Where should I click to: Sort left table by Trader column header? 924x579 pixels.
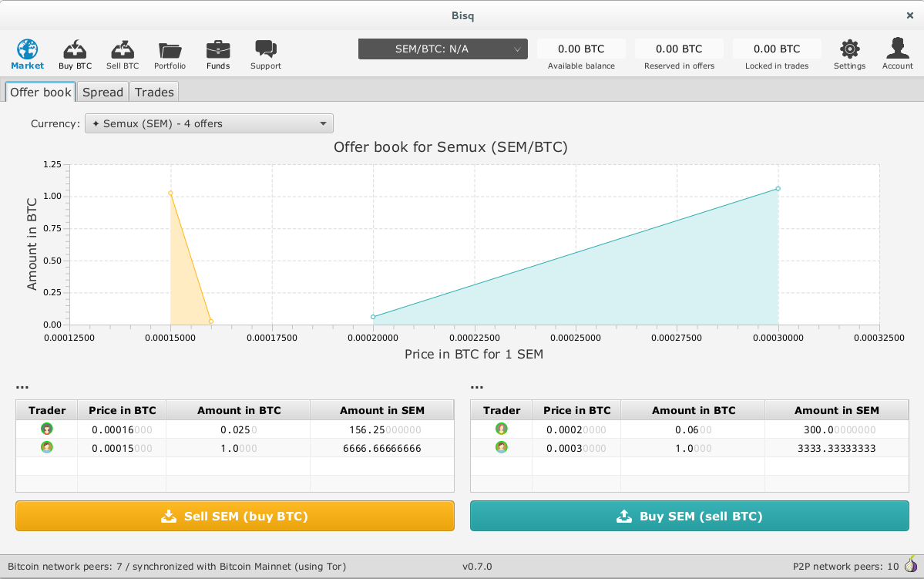(x=47, y=410)
